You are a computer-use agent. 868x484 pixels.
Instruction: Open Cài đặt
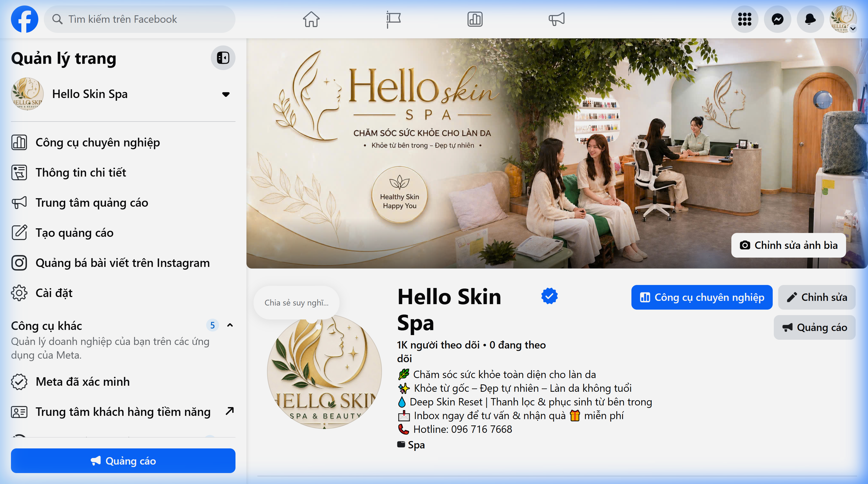click(x=123, y=293)
